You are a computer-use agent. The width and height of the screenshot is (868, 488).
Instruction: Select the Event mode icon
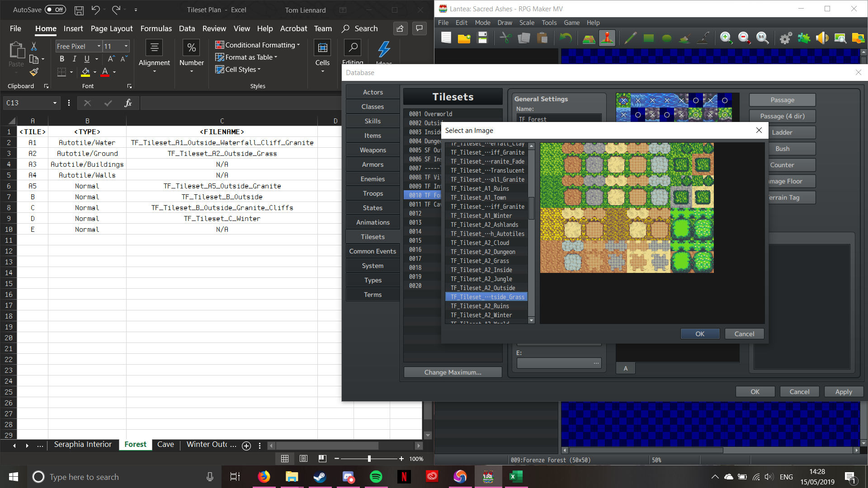coord(607,38)
